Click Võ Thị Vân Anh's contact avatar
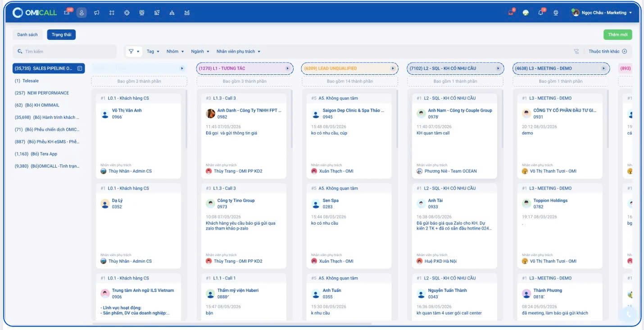 click(x=105, y=114)
